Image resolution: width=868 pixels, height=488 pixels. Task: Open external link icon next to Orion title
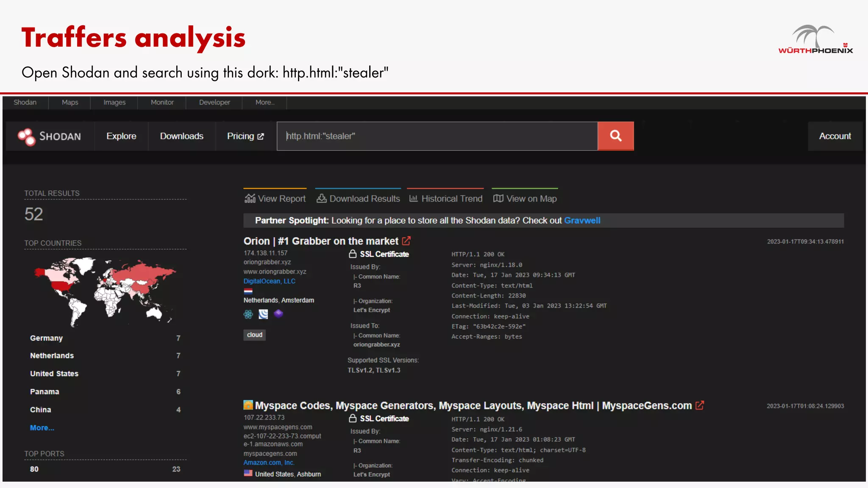tap(406, 241)
